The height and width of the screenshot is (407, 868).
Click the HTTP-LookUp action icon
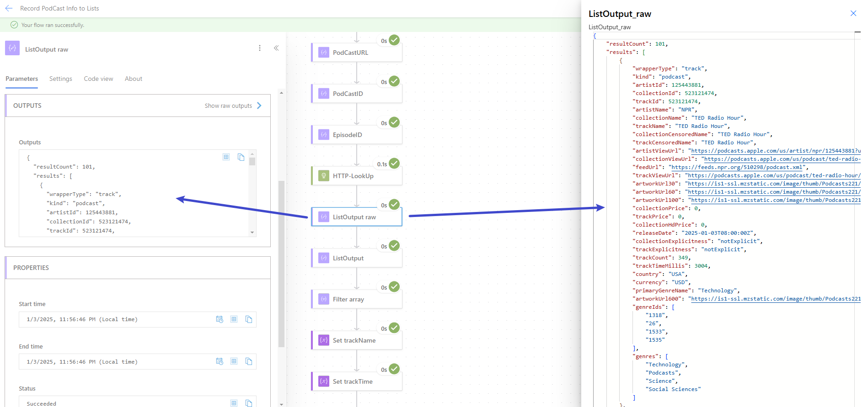[324, 176]
